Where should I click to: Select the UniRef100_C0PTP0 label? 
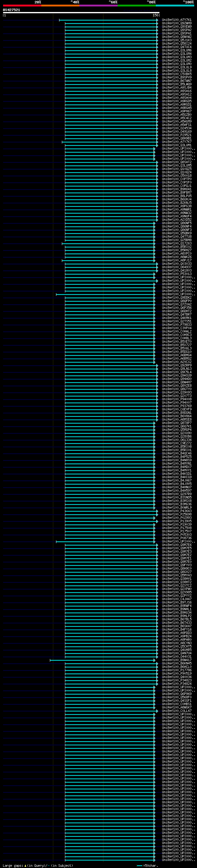click(177, 179)
